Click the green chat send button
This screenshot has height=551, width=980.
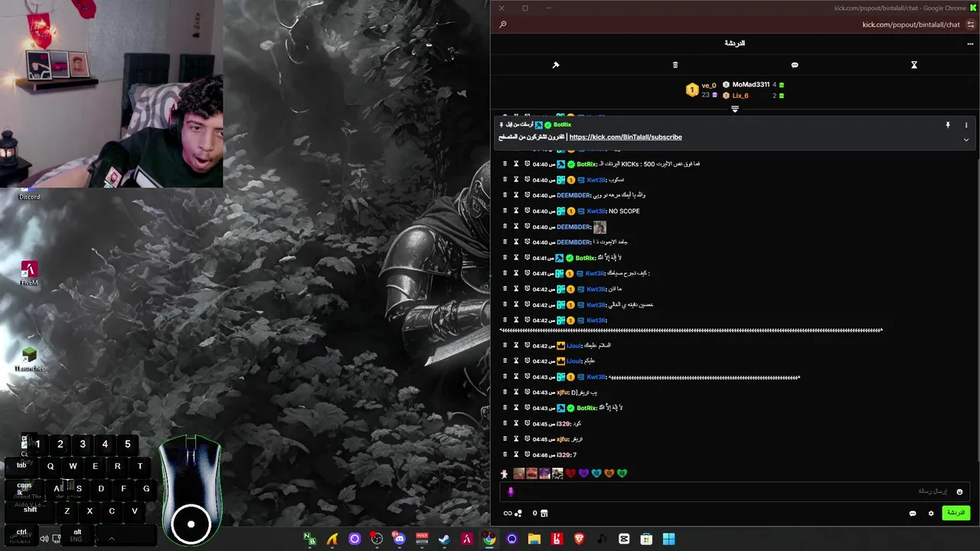[955, 513]
